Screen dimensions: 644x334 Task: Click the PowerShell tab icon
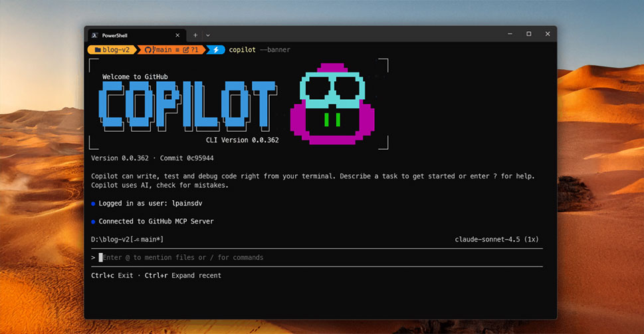(94, 35)
